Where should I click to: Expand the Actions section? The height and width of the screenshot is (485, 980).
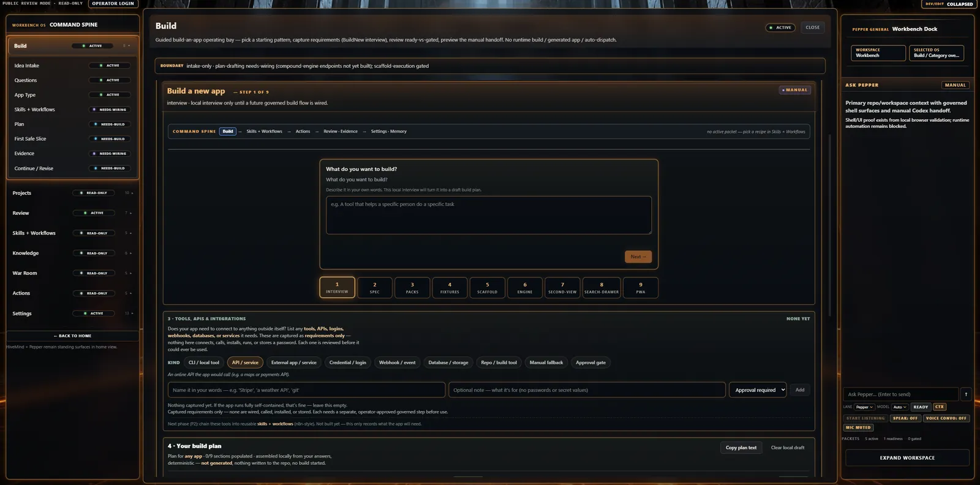[129, 293]
